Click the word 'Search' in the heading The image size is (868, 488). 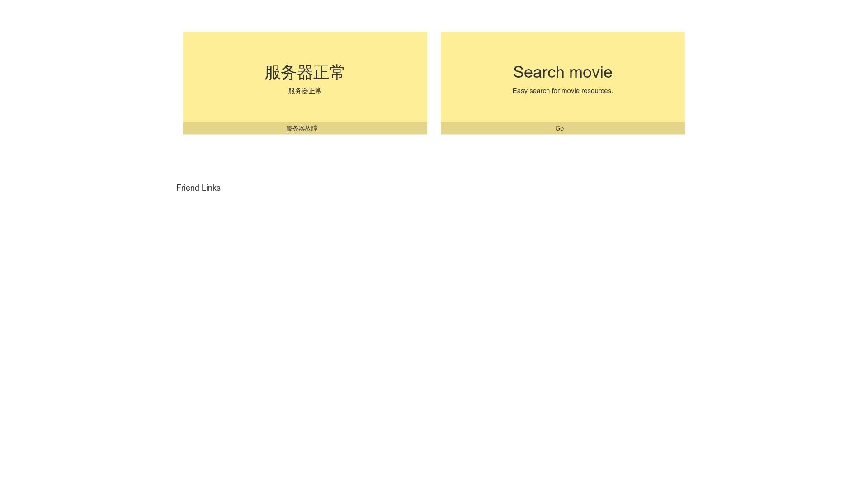point(538,72)
